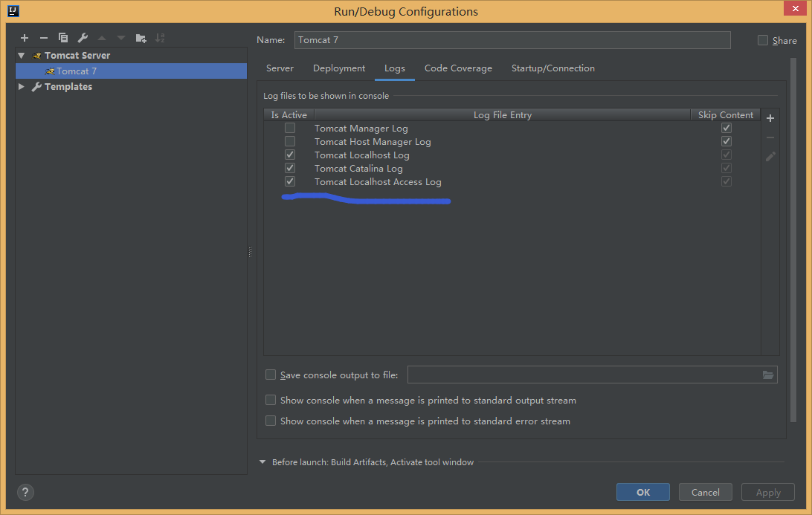Click IntelliJ logo in title bar

pos(13,11)
